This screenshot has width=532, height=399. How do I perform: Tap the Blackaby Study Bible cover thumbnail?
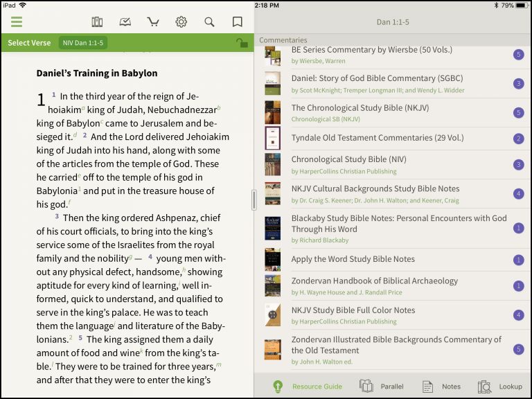coord(272,229)
